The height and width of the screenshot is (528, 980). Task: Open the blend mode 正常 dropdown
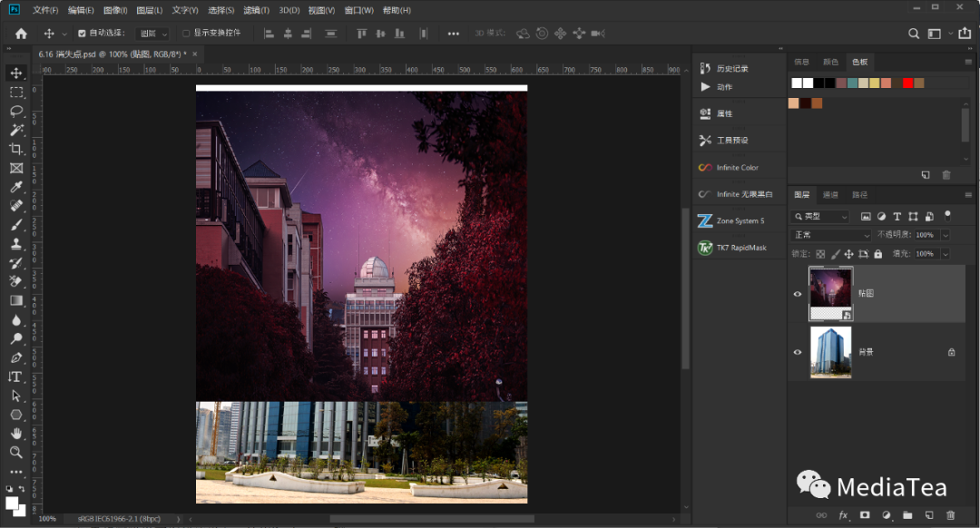coord(830,235)
